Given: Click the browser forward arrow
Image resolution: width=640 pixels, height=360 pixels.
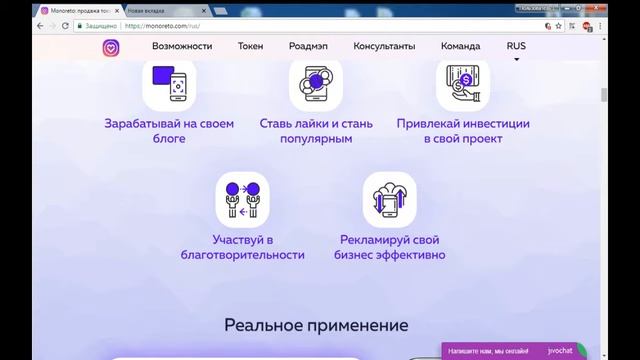Looking at the screenshot, I should (x=52, y=26).
